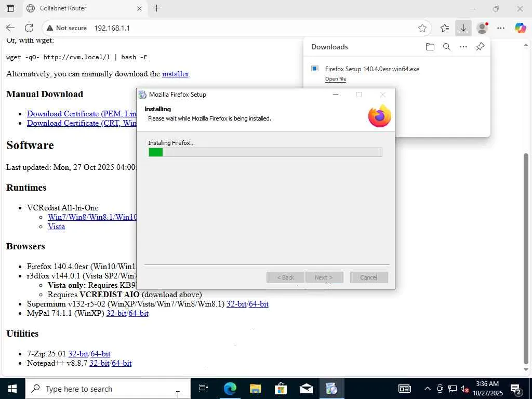Open a new browser tab
532x399 pixels.
pyautogui.click(x=157, y=8)
